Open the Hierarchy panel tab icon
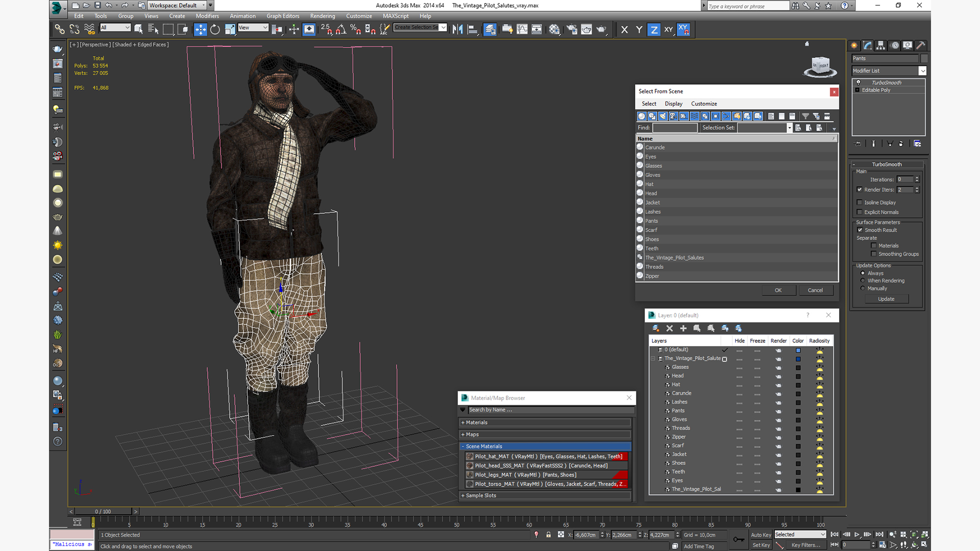Image resolution: width=980 pixels, height=551 pixels. [x=880, y=45]
